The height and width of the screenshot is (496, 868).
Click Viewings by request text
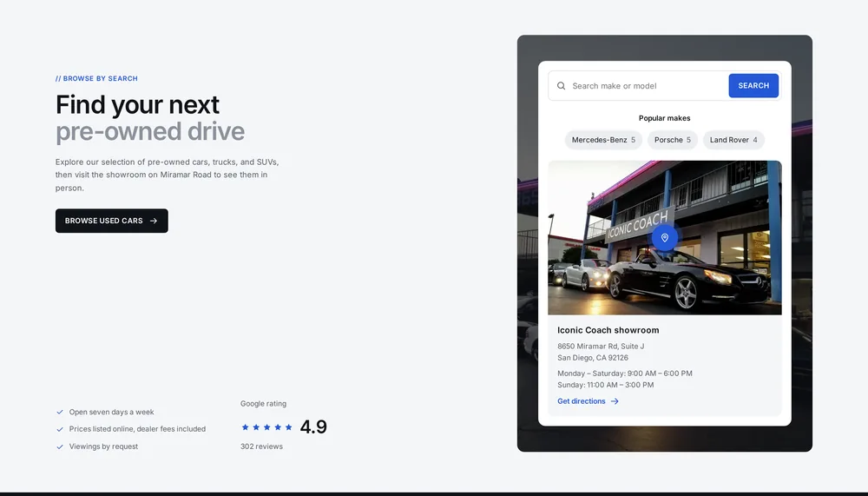click(x=103, y=446)
